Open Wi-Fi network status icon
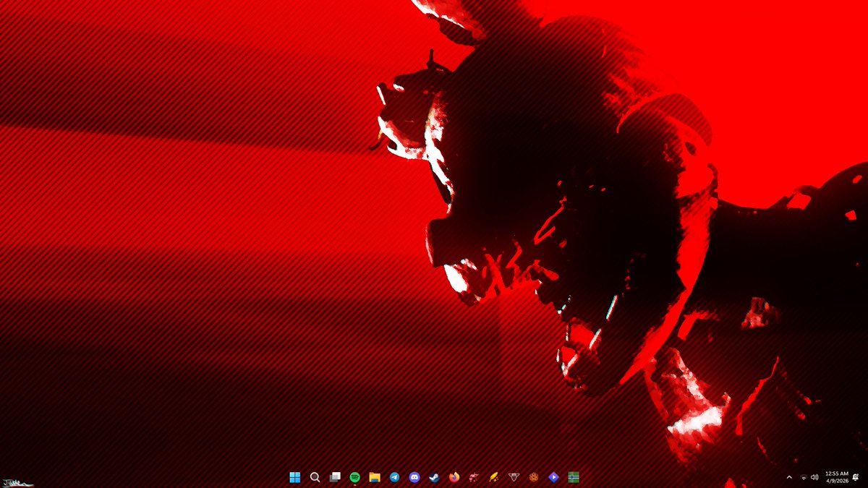This screenshot has height=488, width=868. coord(804,477)
